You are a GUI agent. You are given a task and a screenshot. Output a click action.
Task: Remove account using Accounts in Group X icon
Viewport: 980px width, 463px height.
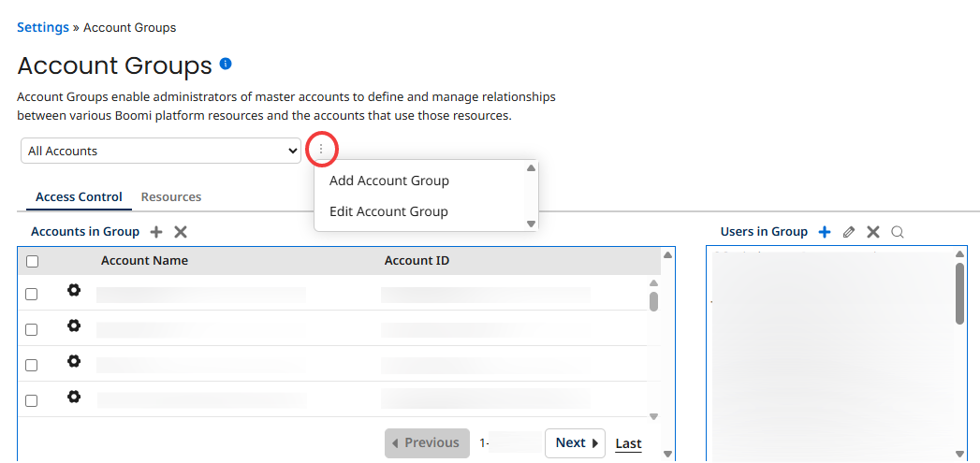181,232
